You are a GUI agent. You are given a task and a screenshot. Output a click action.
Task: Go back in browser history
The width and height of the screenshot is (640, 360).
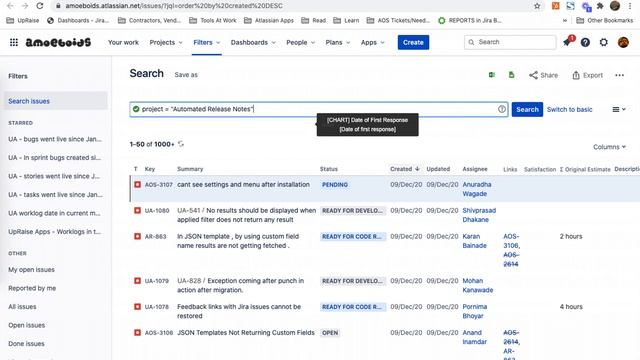10,6
